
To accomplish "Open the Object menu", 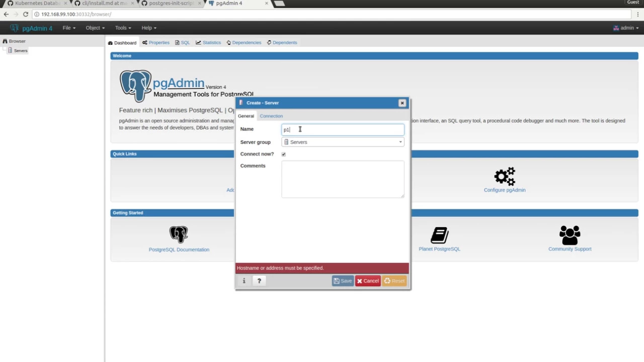I will 95,28.
